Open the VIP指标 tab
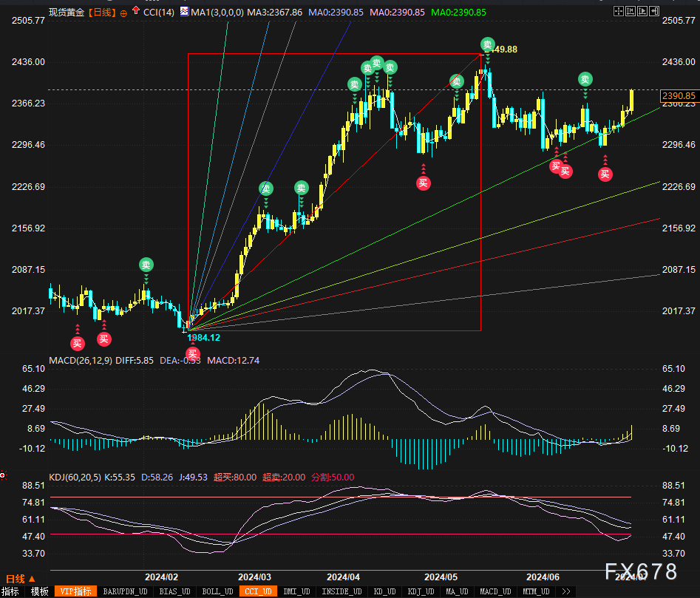 coord(75,591)
